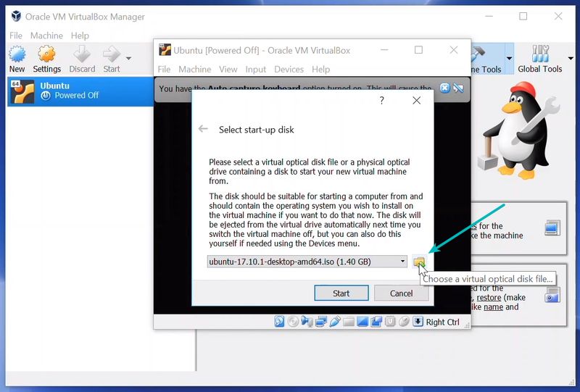Click New in the VirtualBox Manager toolbar
580x392 pixels.
[x=17, y=59]
